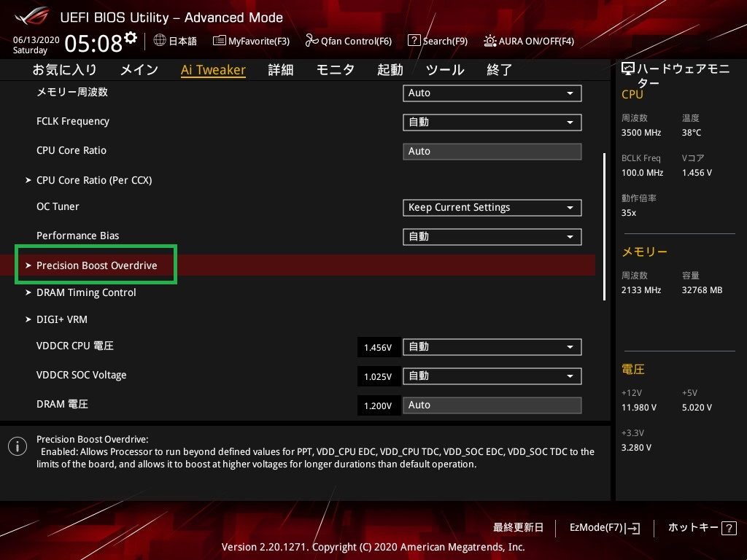Click the CPU frequency 3500 MHz reading
This screenshot has width=747, height=560.
click(641, 133)
